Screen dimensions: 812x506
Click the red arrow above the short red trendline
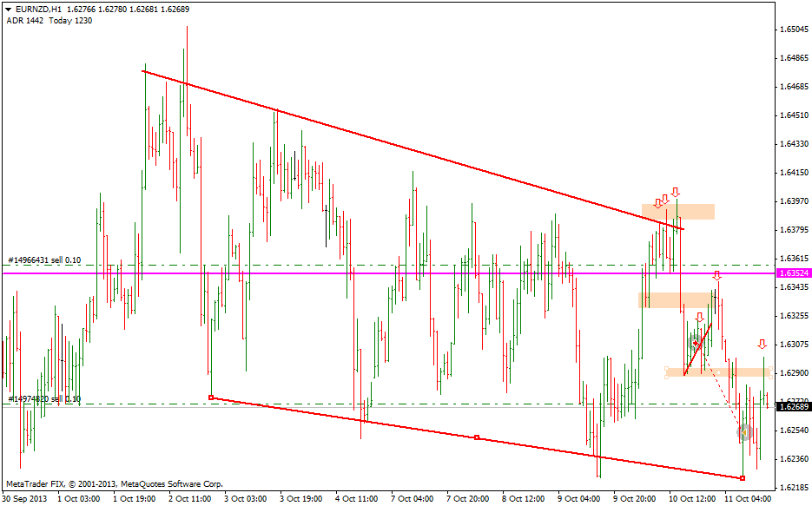coord(699,318)
